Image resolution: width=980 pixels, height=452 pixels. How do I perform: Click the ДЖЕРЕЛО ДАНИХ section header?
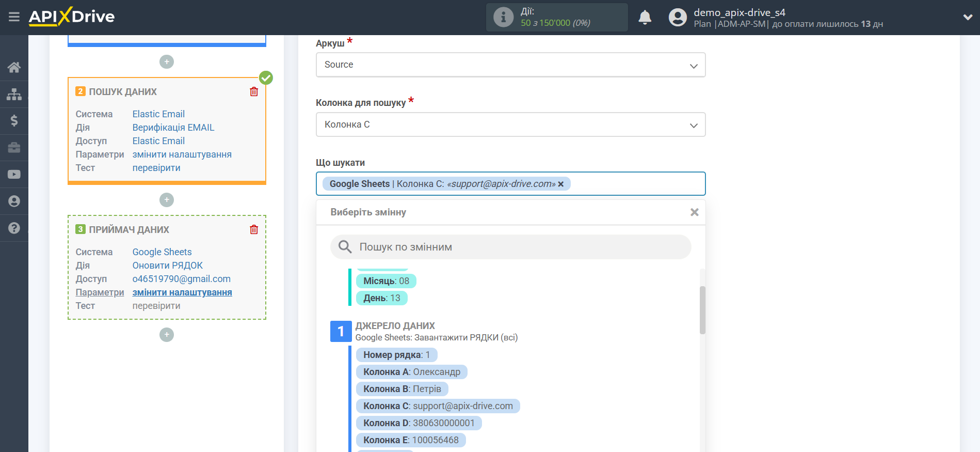point(395,326)
